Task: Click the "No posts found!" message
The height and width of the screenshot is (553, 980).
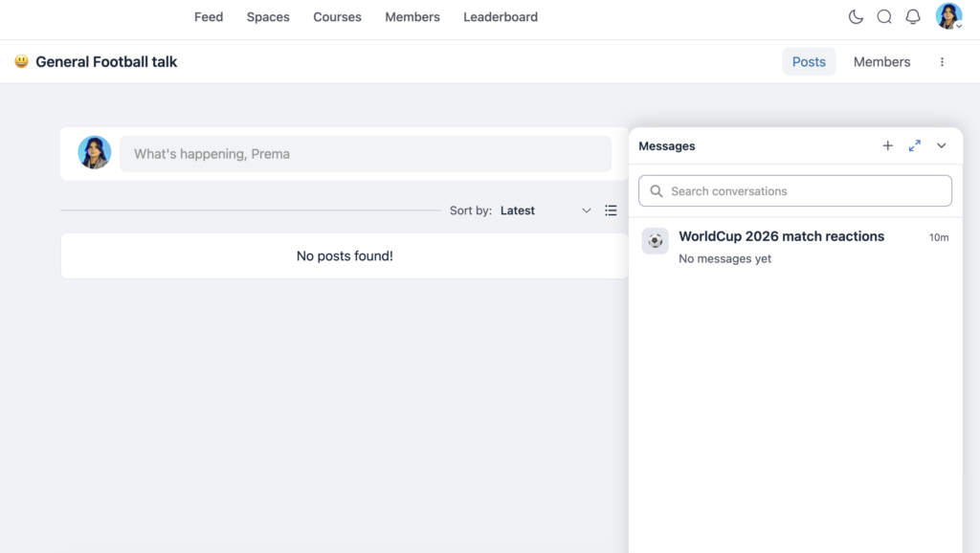Action: (x=345, y=256)
